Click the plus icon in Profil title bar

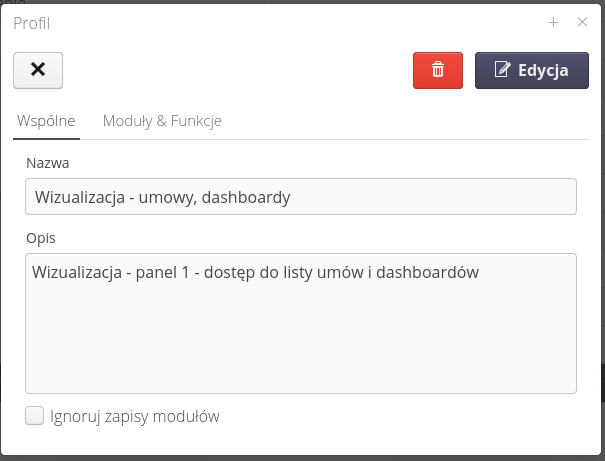(x=553, y=22)
